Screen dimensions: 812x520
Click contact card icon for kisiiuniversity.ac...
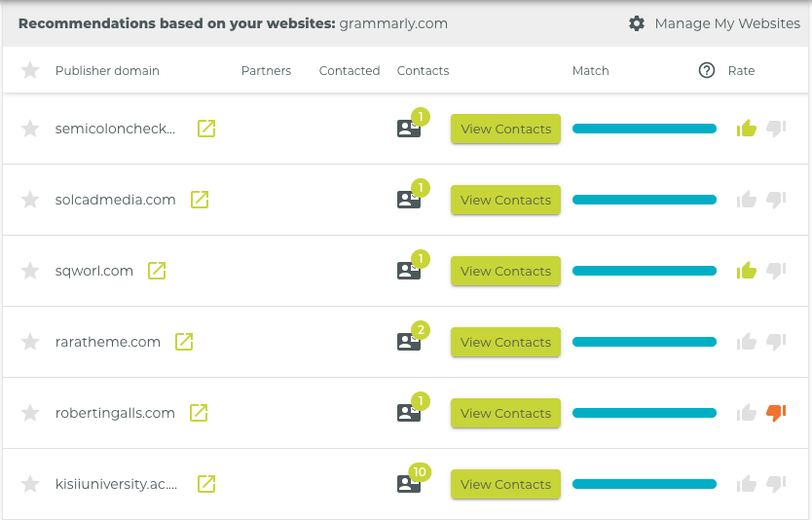coord(409,484)
